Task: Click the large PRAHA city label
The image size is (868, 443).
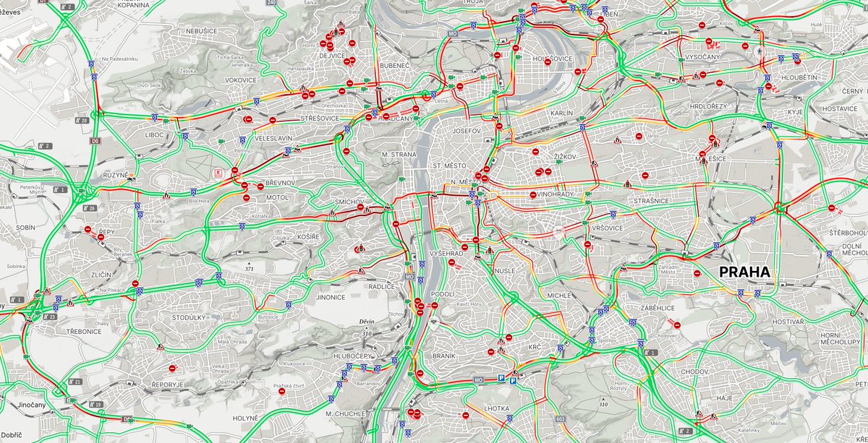Action: 746,272
